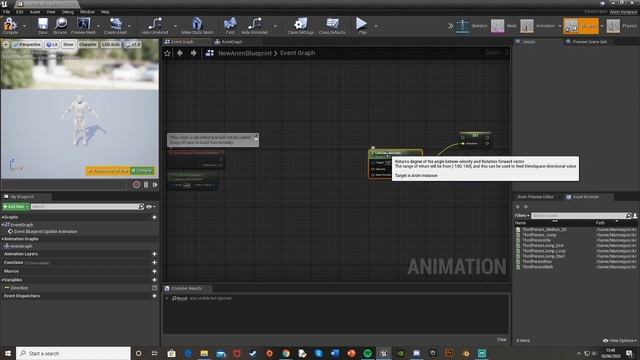Viewport: 640px width, 360px height.
Task: Pause the viewport preview animation
Action: [x=146, y=185]
